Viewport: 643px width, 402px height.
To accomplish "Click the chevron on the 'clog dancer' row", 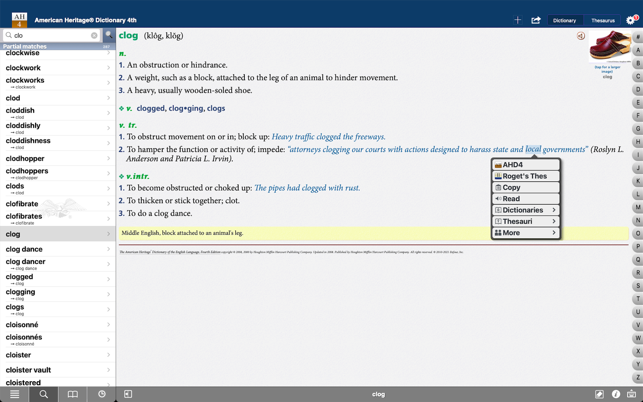I will point(109,264).
